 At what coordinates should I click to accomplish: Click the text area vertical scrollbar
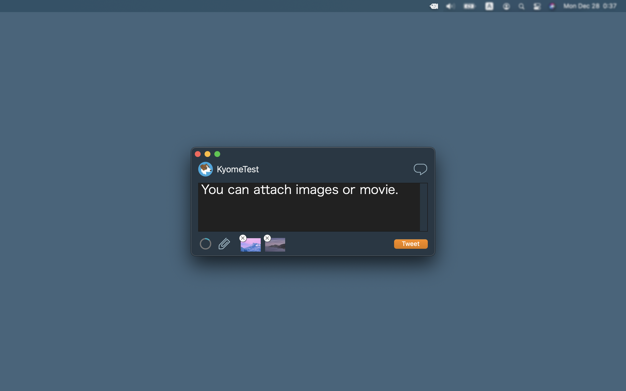pyautogui.click(x=424, y=207)
